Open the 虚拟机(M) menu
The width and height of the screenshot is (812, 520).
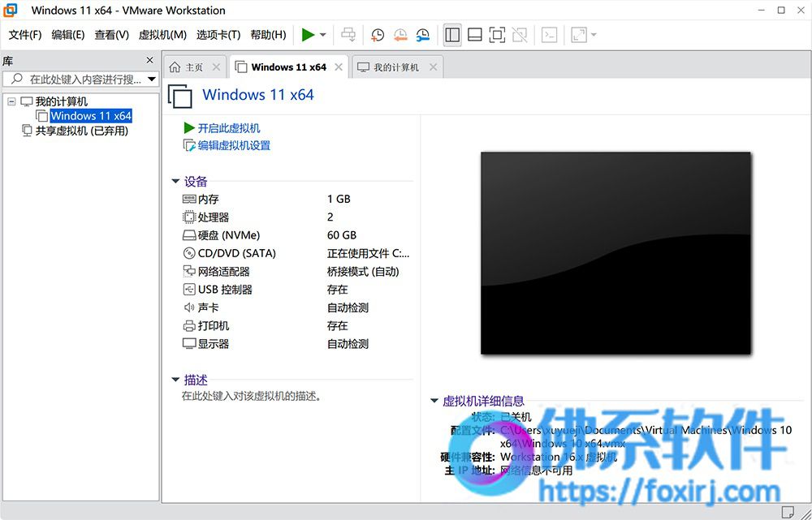pos(162,35)
